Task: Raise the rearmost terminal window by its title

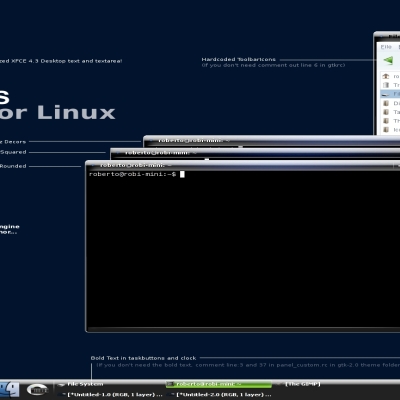Action: coord(272,140)
